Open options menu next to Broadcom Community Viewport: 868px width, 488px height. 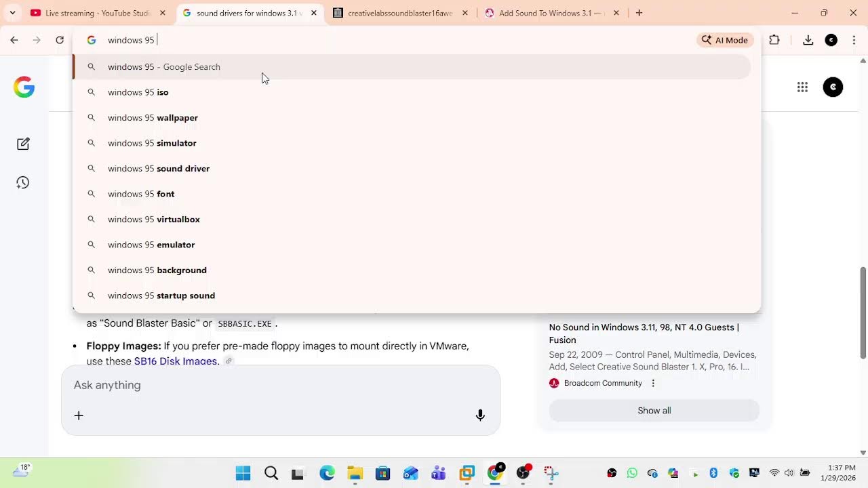653,384
